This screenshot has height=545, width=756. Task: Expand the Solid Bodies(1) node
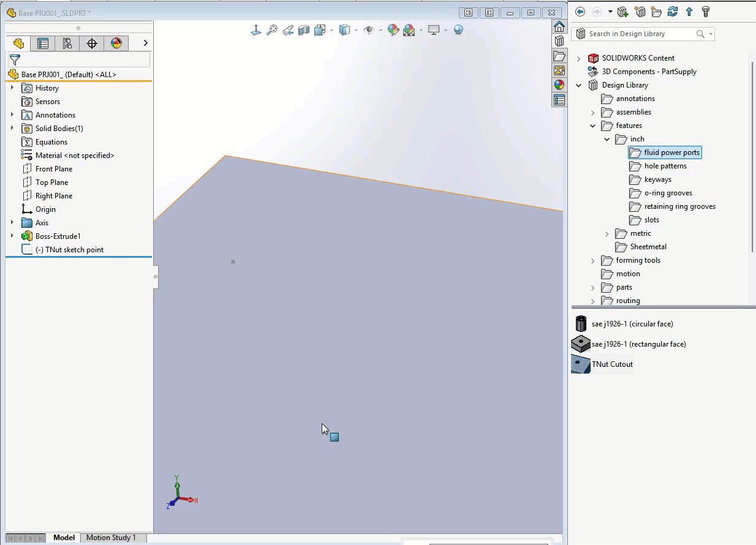click(x=12, y=128)
